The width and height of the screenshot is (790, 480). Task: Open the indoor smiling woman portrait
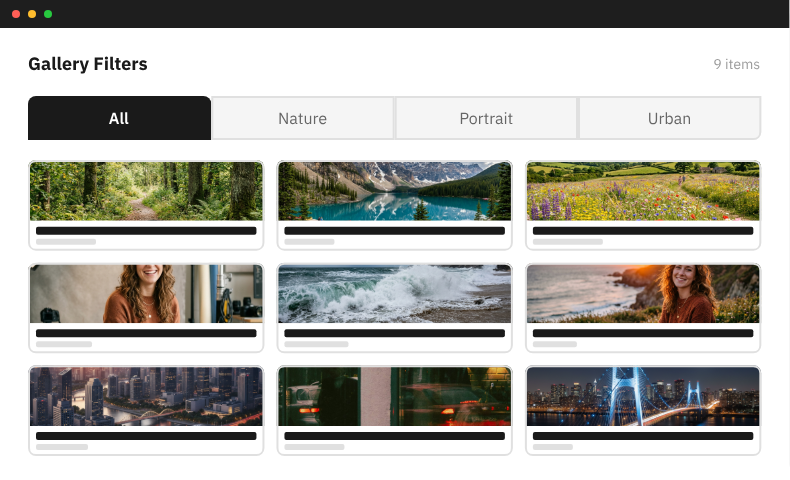click(146, 294)
